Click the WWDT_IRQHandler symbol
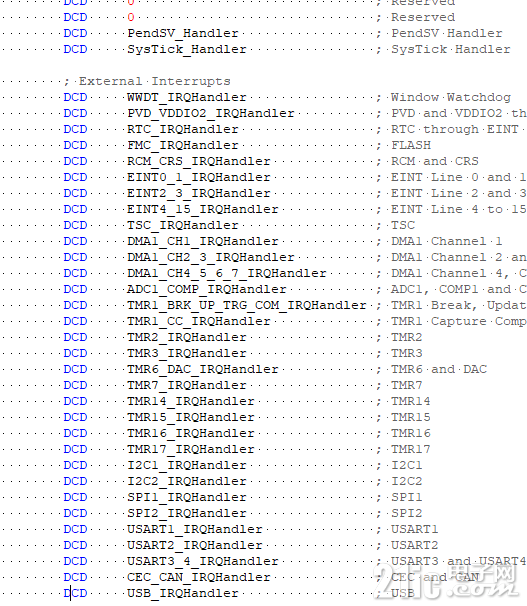This screenshot has height=606, width=527. [187, 97]
